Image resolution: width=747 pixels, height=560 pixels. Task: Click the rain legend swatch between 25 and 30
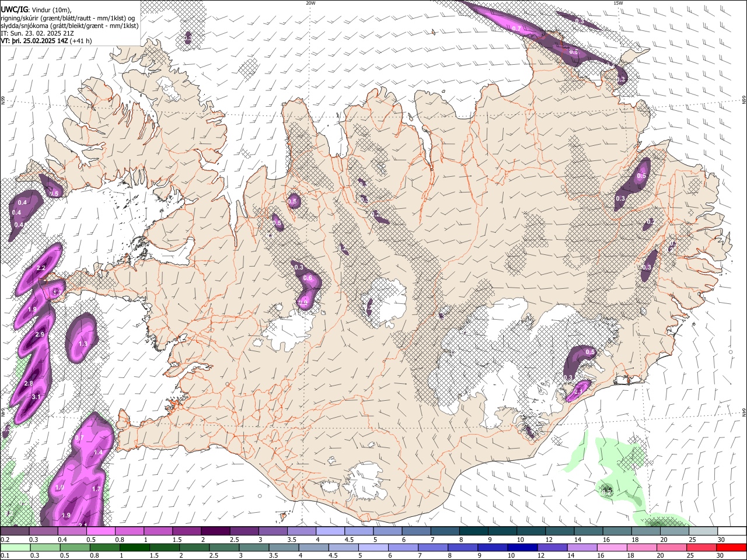(701, 548)
